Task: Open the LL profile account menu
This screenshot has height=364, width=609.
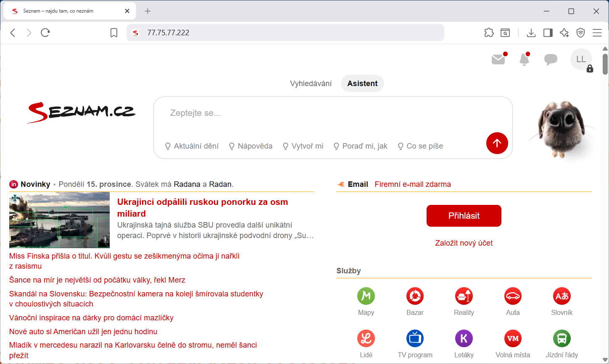Action: [581, 59]
